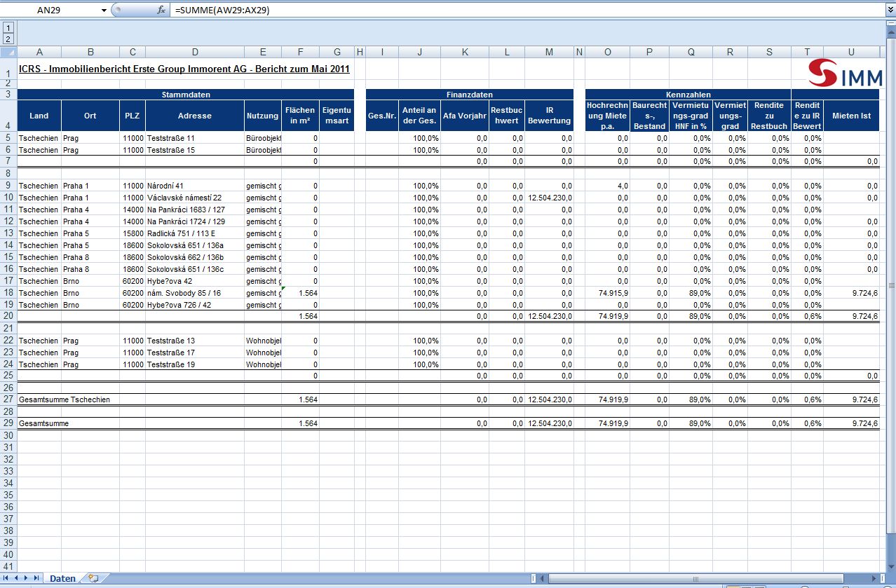Select row 4 header

point(8,116)
